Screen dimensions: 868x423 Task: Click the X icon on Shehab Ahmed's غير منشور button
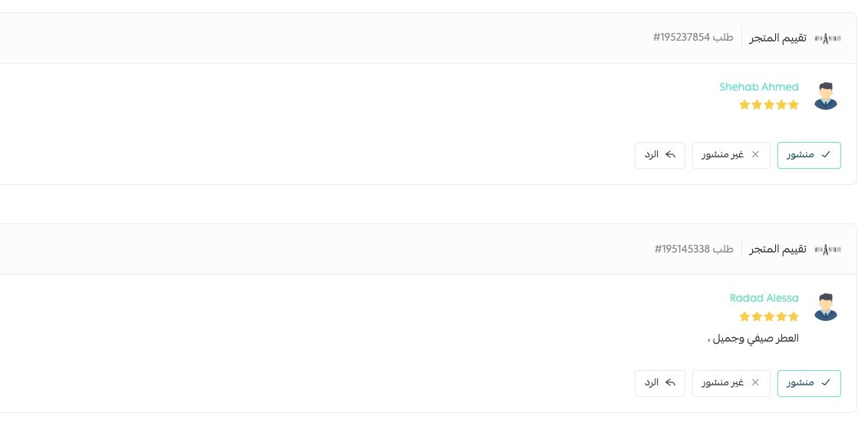point(755,155)
